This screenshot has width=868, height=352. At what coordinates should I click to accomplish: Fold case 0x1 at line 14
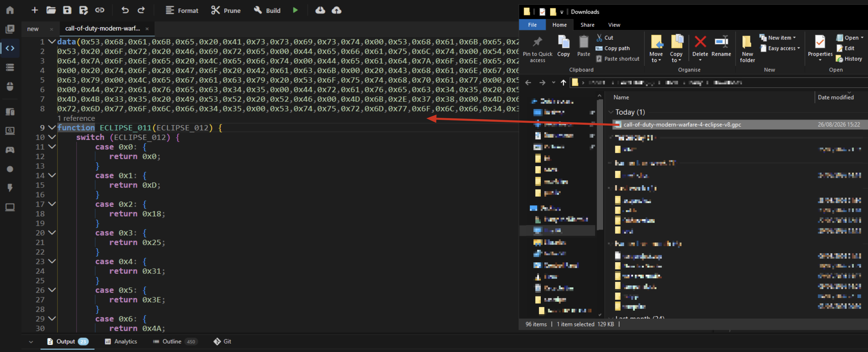[51, 175]
